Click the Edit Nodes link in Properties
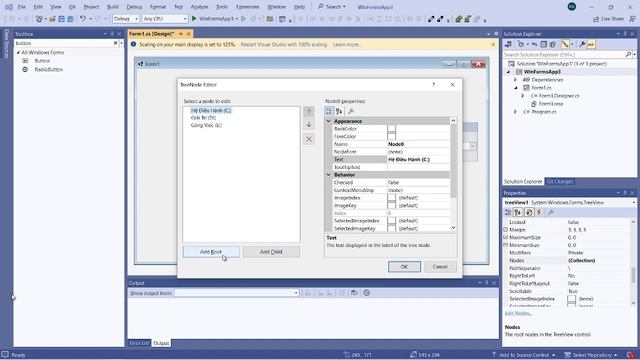This screenshot has width=640, height=360. point(518,313)
